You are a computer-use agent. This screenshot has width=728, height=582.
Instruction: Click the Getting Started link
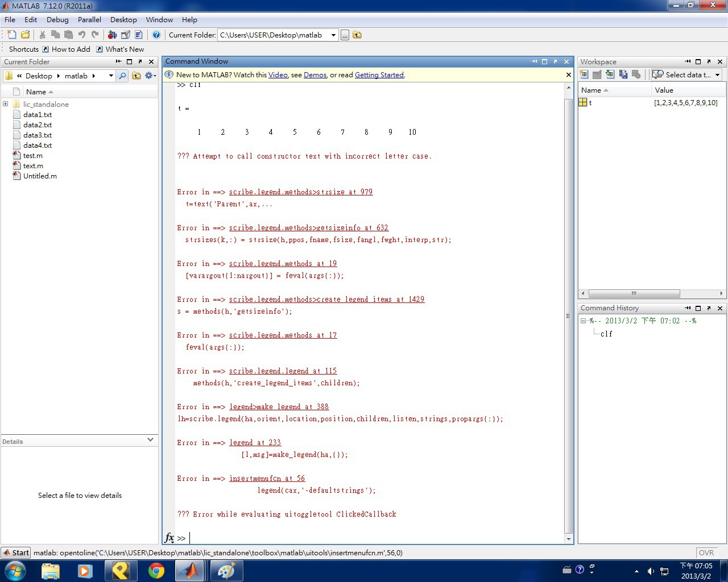379,74
